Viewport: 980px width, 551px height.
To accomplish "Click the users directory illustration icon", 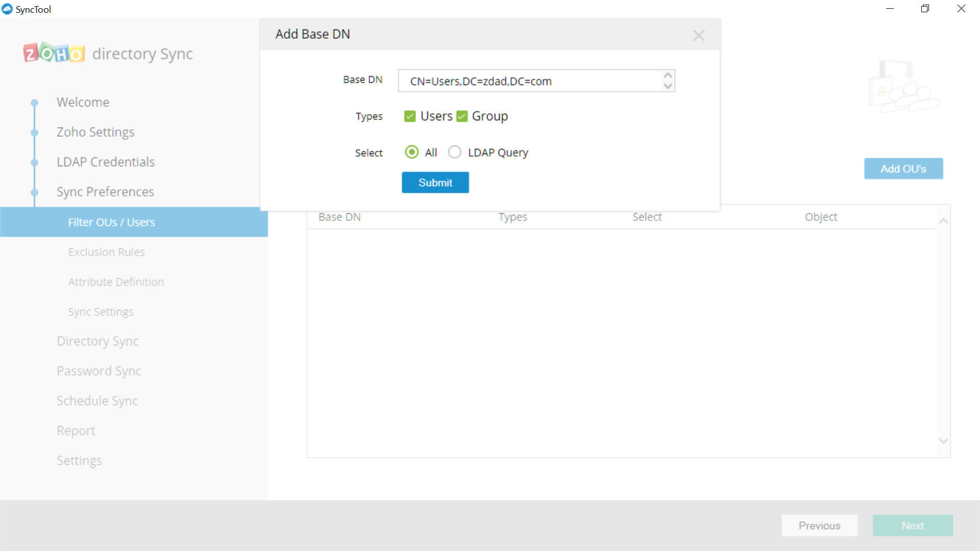I will coord(903,86).
